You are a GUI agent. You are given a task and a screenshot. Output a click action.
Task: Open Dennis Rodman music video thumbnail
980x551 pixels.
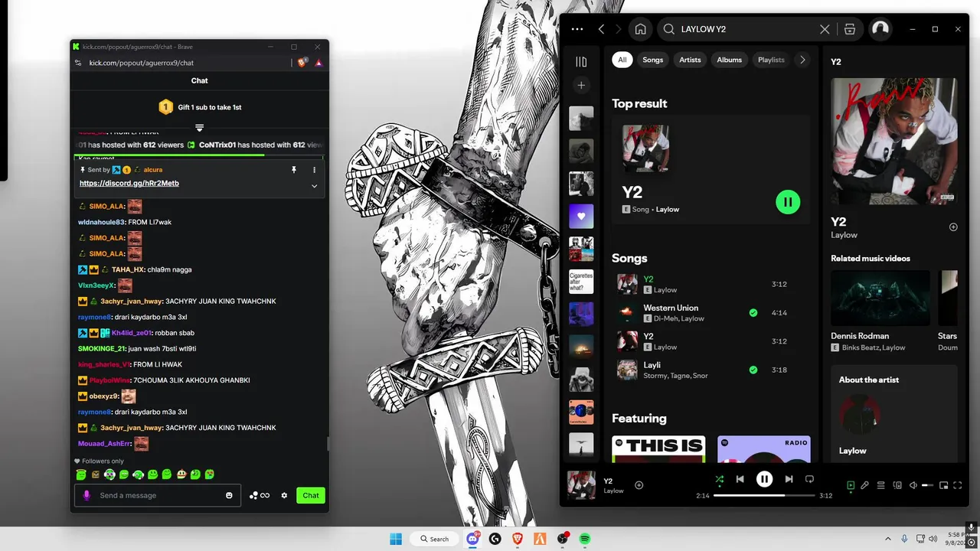pos(880,298)
